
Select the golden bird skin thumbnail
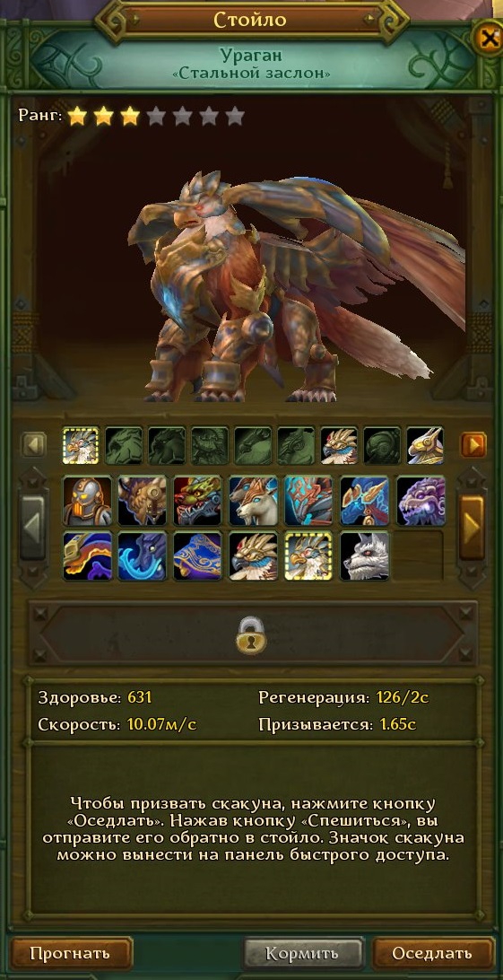[425, 446]
